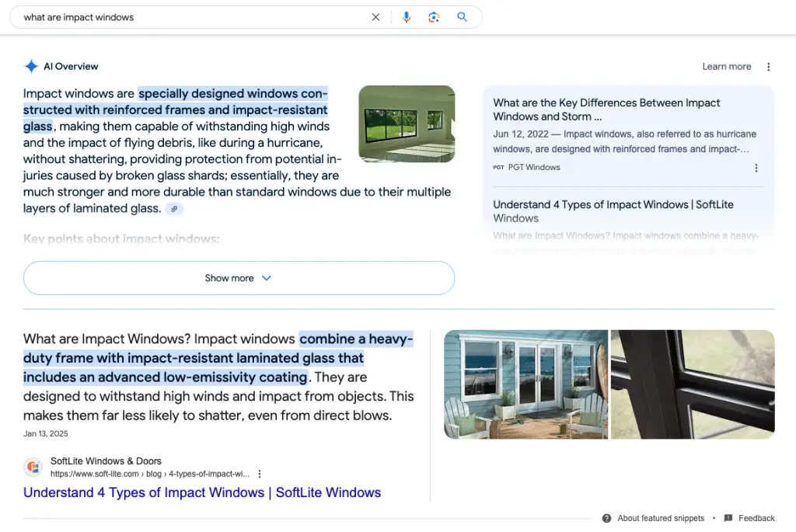Click link chip after laminated glass text
This screenshot has width=796, height=532.
point(174,208)
